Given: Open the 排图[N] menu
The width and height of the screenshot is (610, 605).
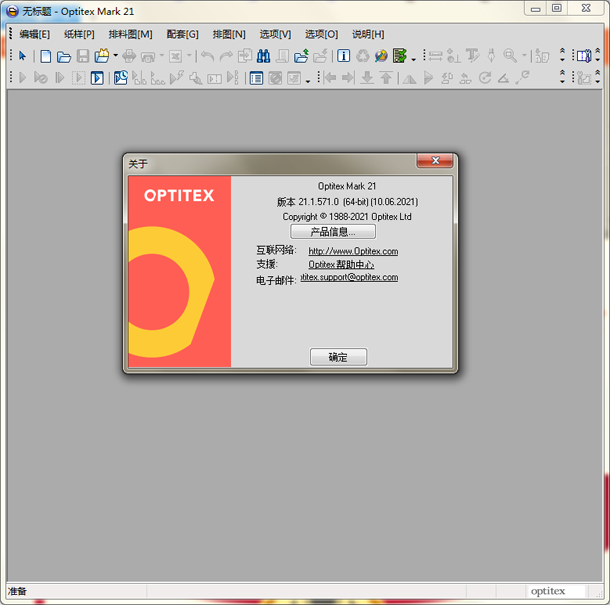Looking at the screenshot, I should [229, 34].
